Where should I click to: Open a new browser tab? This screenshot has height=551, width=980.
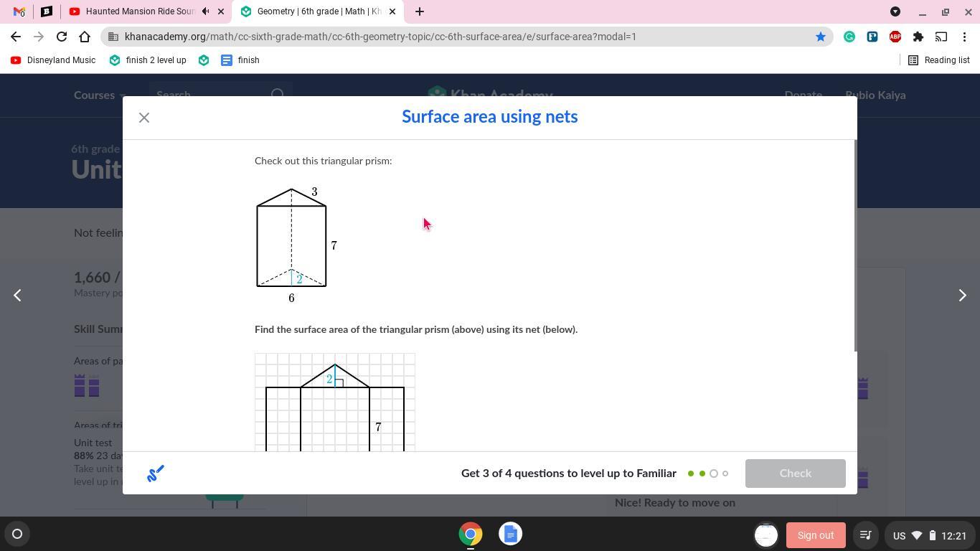[x=420, y=11]
